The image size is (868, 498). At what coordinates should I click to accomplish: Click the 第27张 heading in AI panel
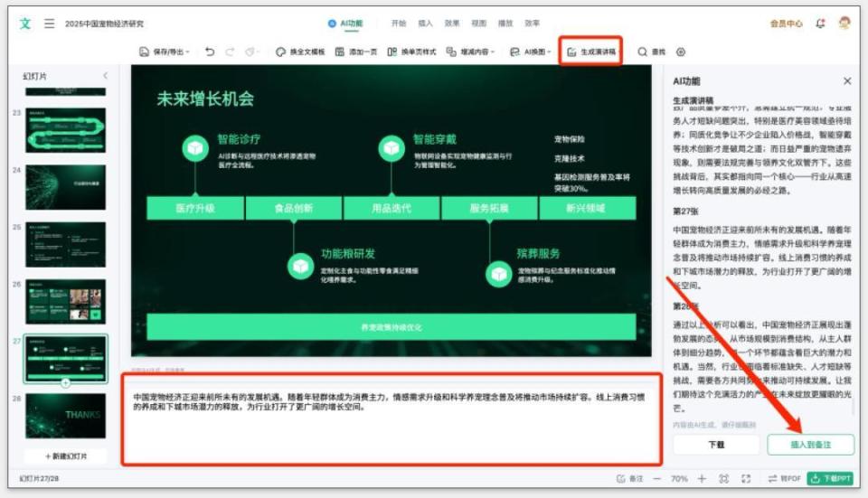point(685,211)
